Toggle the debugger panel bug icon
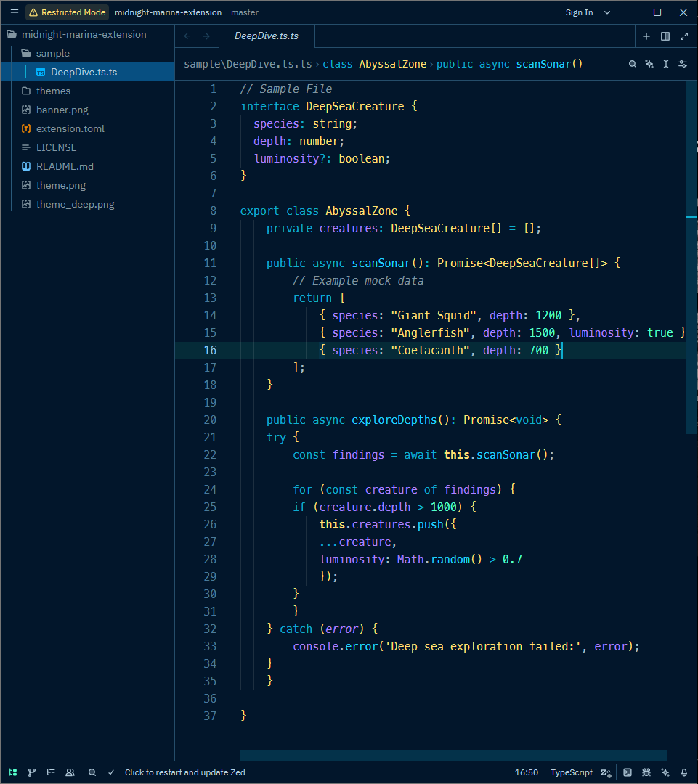This screenshot has height=784, width=698. click(x=646, y=772)
